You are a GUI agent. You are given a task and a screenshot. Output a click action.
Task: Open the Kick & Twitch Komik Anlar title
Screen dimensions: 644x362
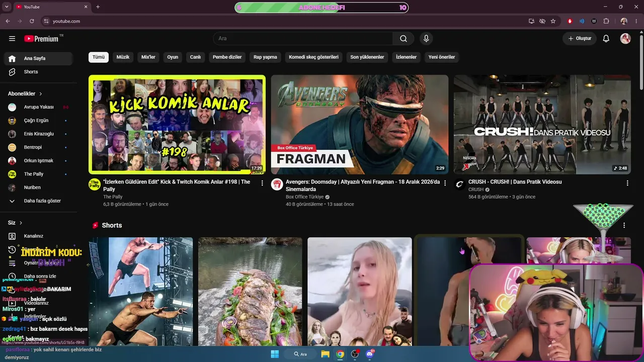click(177, 186)
